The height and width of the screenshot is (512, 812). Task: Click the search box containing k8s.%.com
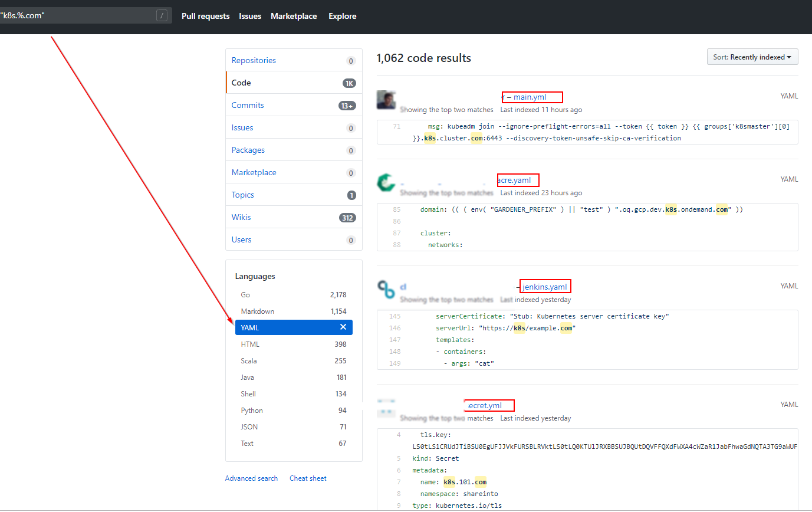[x=86, y=15]
